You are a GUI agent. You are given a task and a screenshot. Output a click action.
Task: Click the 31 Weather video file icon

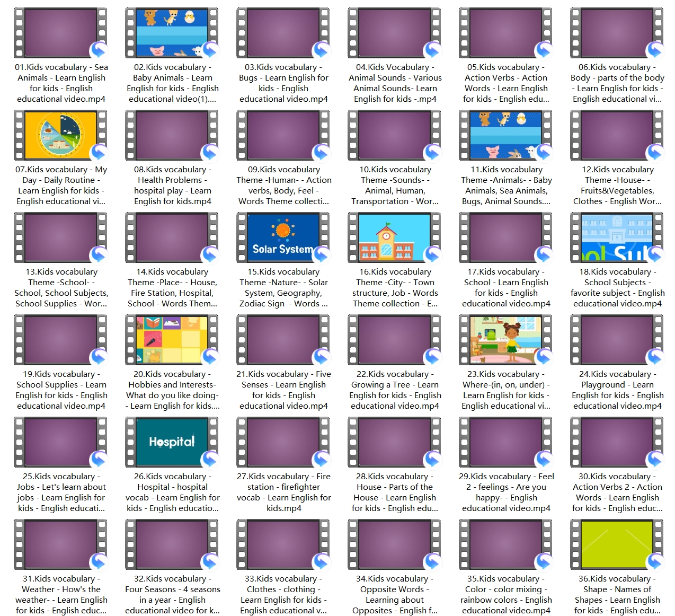pos(60,544)
